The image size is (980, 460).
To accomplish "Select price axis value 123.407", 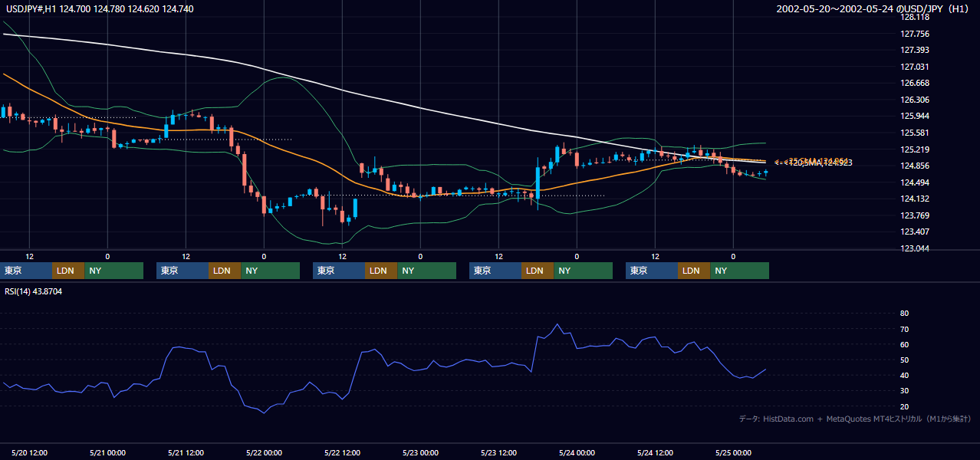I will click(x=915, y=232).
